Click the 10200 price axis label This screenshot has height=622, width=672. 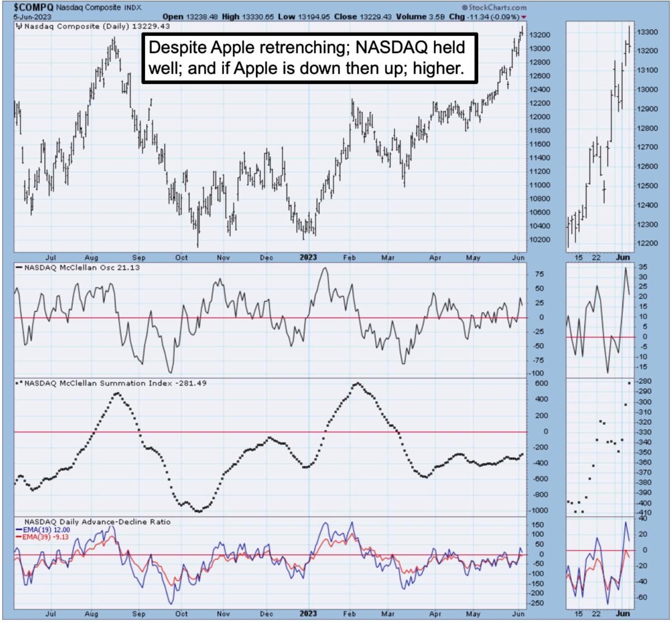pyautogui.click(x=541, y=240)
